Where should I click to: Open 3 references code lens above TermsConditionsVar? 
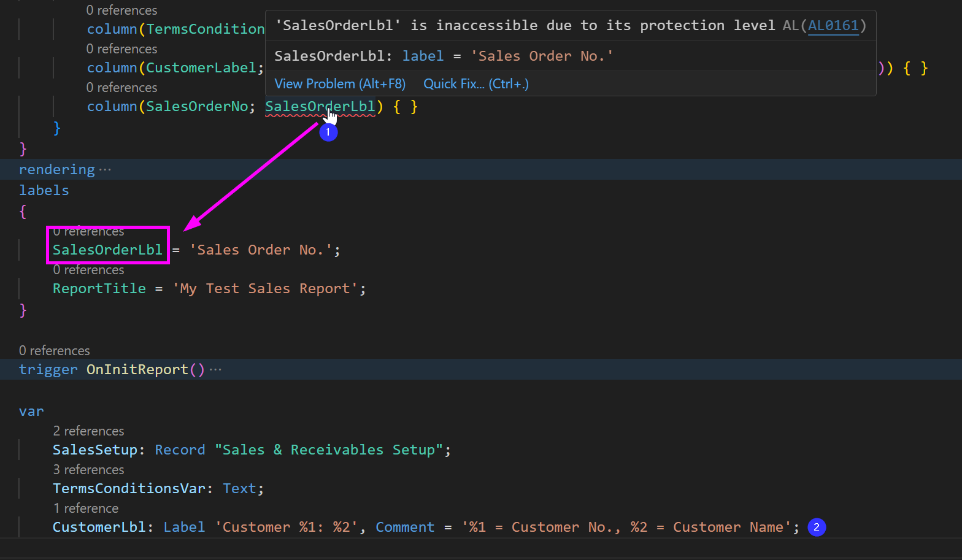pyautogui.click(x=88, y=470)
